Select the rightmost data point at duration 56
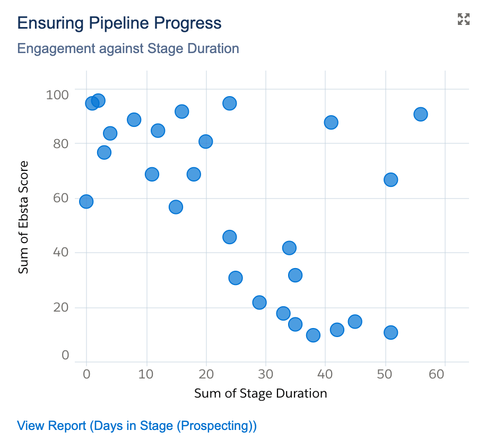486x448 pixels. pos(420,114)
